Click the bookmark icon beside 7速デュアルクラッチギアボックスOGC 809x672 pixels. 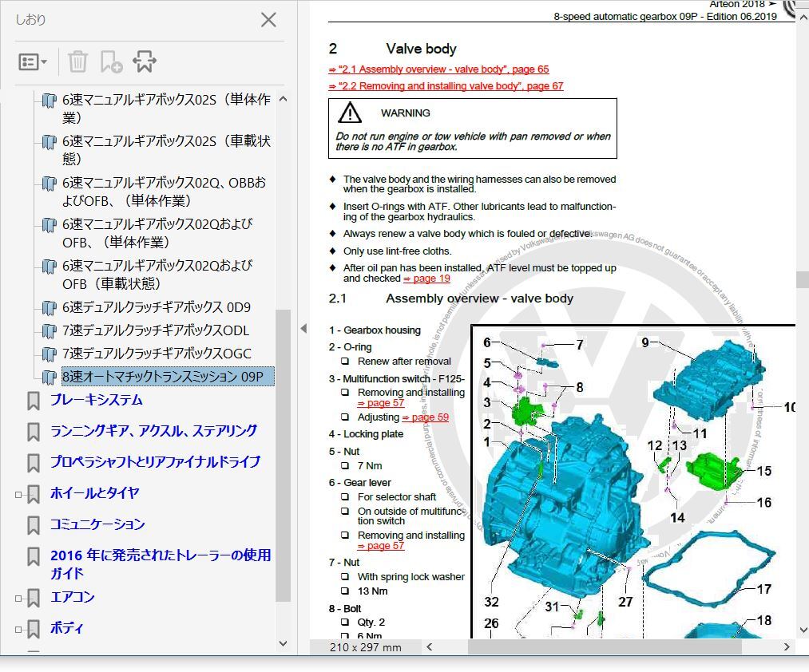click(49, 354)
